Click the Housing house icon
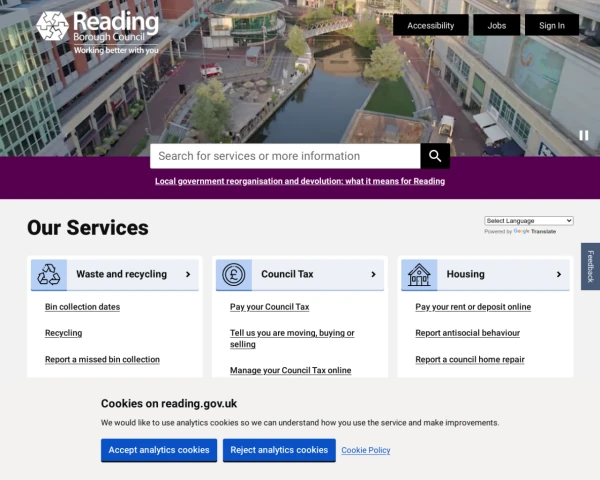This screenshot has height=480, width=600. pyautogui.click(x=419, y=274)
